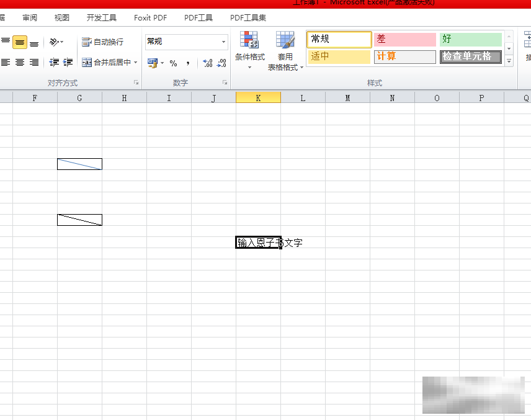Click the top align icon
This screenshot has height=420, width=531.
tap(6, 42)
